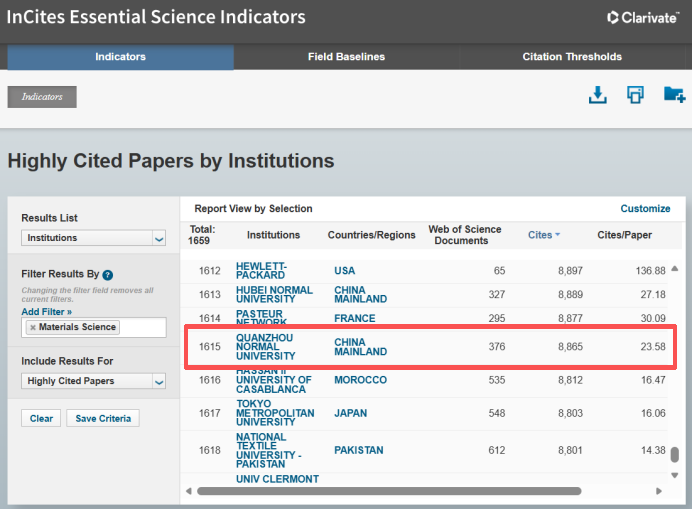Click the Clarivate logo

point(643,18)
